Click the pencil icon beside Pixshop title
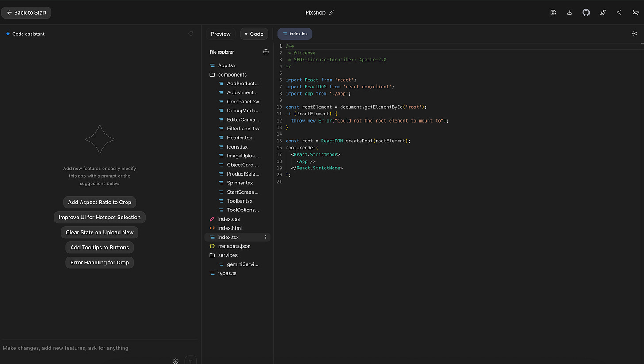The image size is (644, 364). tap(332, 12)
